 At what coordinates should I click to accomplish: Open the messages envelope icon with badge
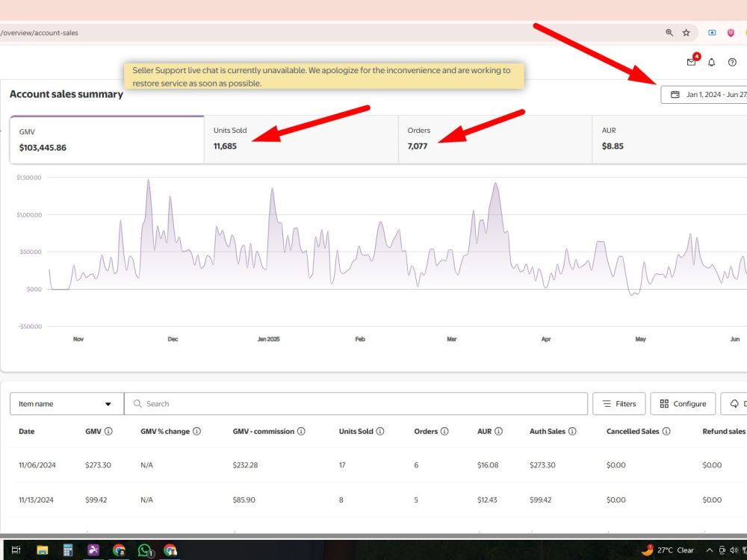tap(692, 62)
